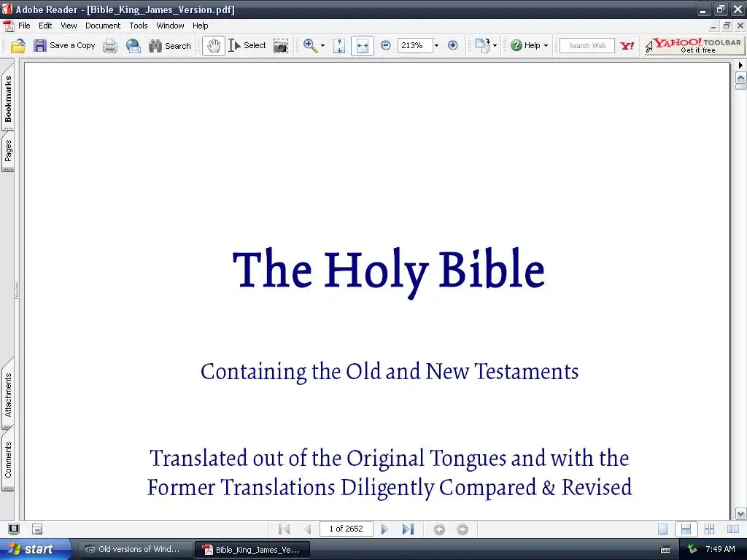Screen dimensions: 747x560
Task: Open the Pages side panel tab
Action: (8, 151)
